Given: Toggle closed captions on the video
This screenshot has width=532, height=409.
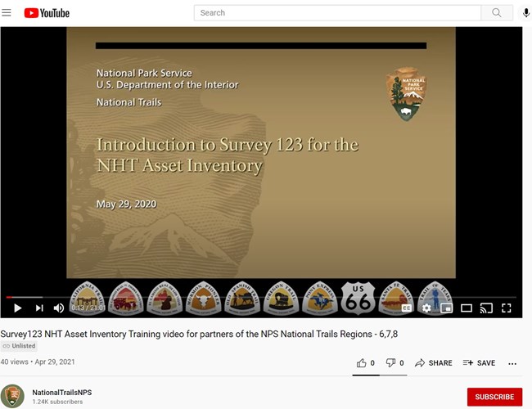Looking at the screenshot, I should click(x=406, y=308).
